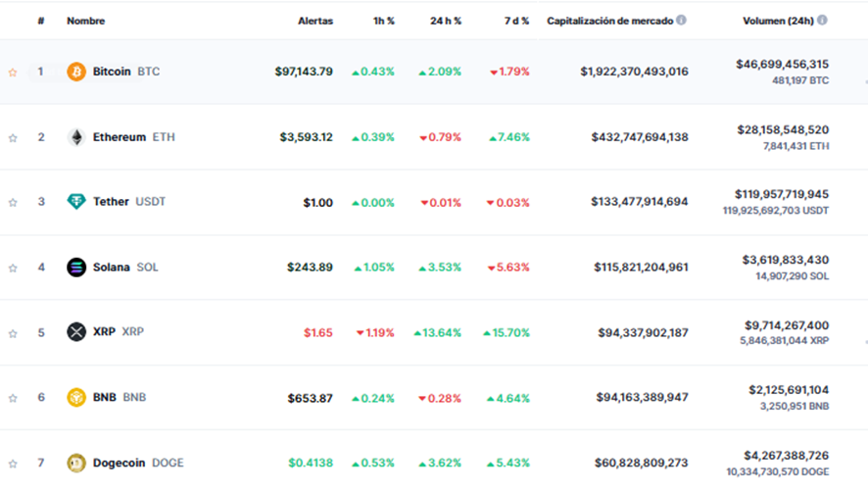The image size is (868, 491).
Task: Toggle the watchlist star for Dogecoin
Action: point(13,464)
